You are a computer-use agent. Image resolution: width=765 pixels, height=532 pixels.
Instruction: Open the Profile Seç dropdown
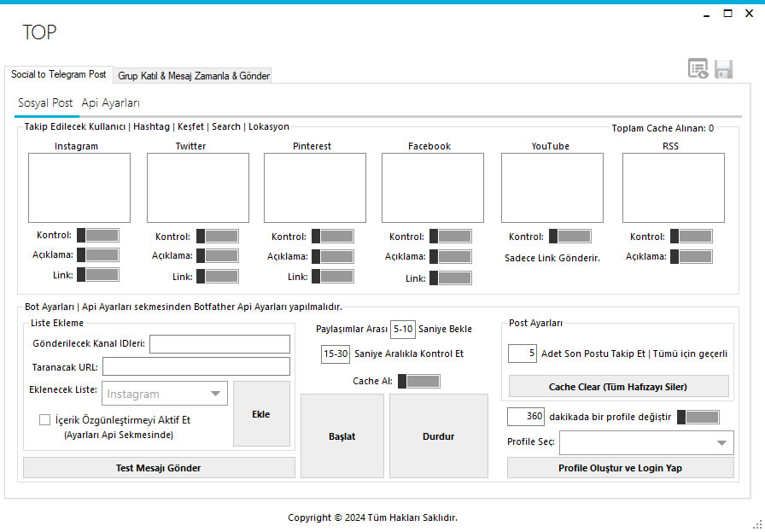click(x=646, y=442)
